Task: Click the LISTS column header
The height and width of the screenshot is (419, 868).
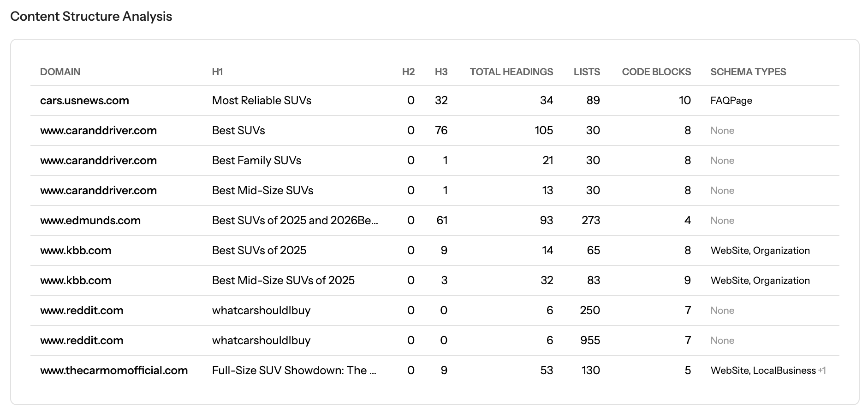Action: point(587,72)
